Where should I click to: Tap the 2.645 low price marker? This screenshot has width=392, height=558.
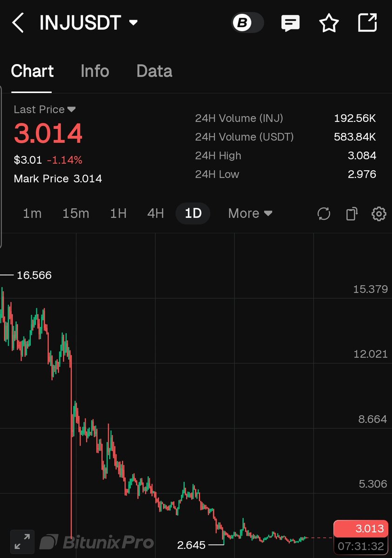191,545
